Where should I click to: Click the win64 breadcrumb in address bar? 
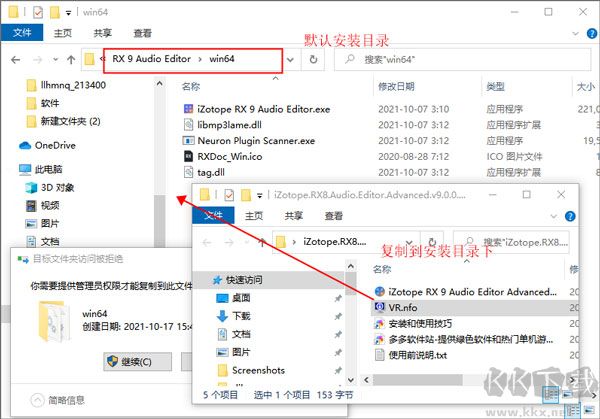[222, 59]
